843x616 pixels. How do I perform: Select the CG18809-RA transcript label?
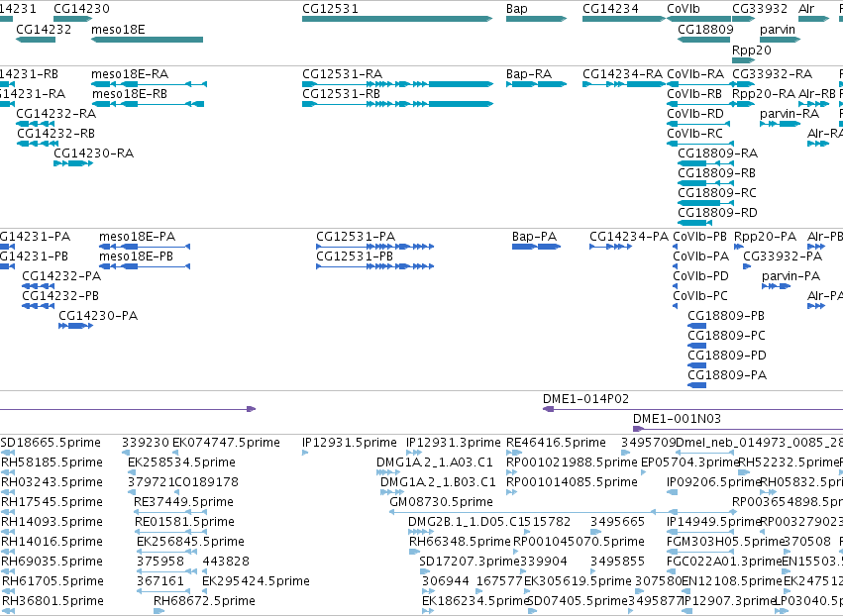tap(718, 154)
